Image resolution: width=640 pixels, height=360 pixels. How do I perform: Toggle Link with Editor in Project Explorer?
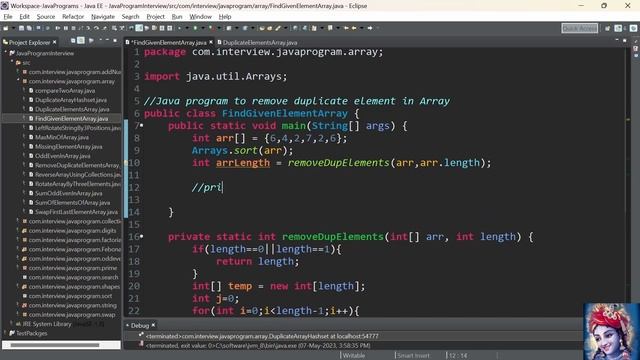click(81, 40)
